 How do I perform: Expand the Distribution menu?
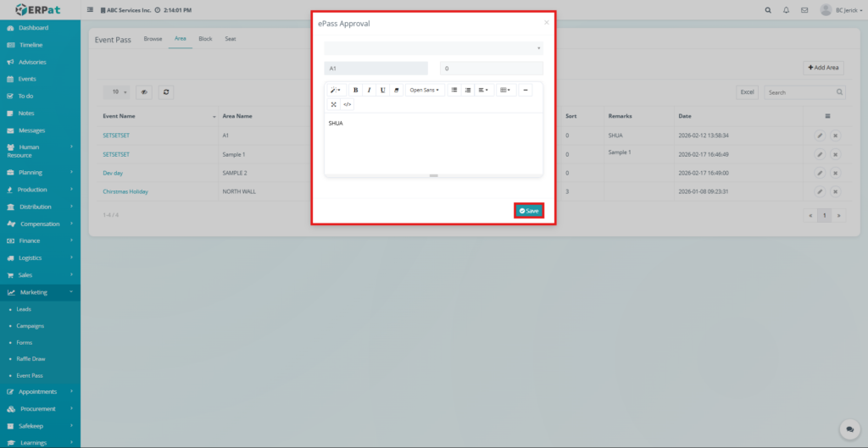(x=40, y=207)
